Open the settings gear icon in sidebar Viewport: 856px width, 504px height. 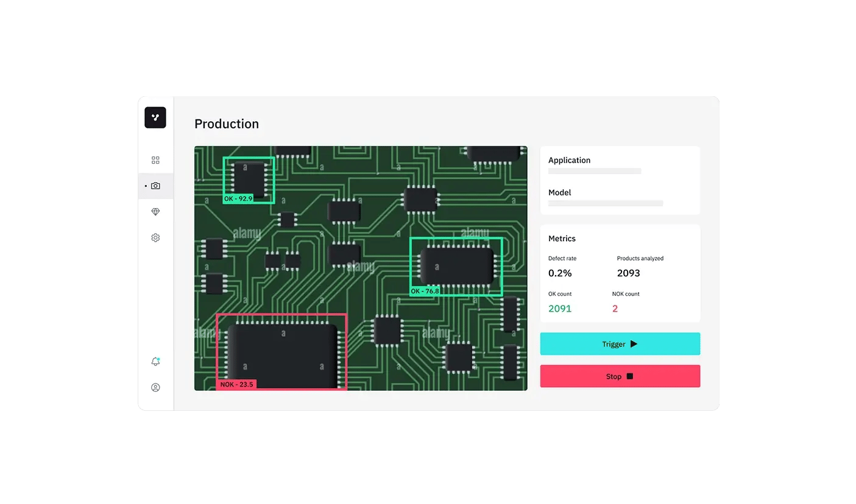[x=155, y=237]
